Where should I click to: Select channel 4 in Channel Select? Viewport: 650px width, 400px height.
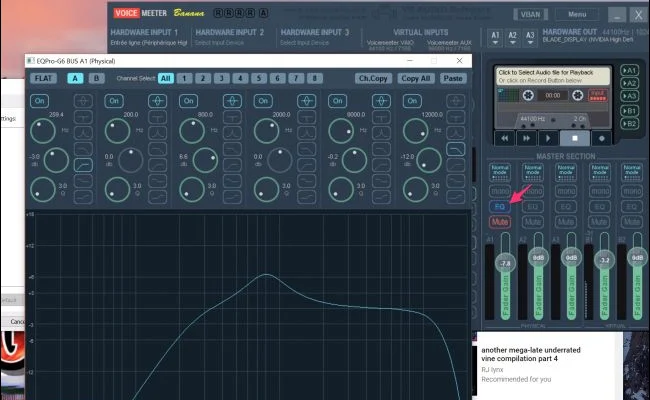(x=240, y=78)
